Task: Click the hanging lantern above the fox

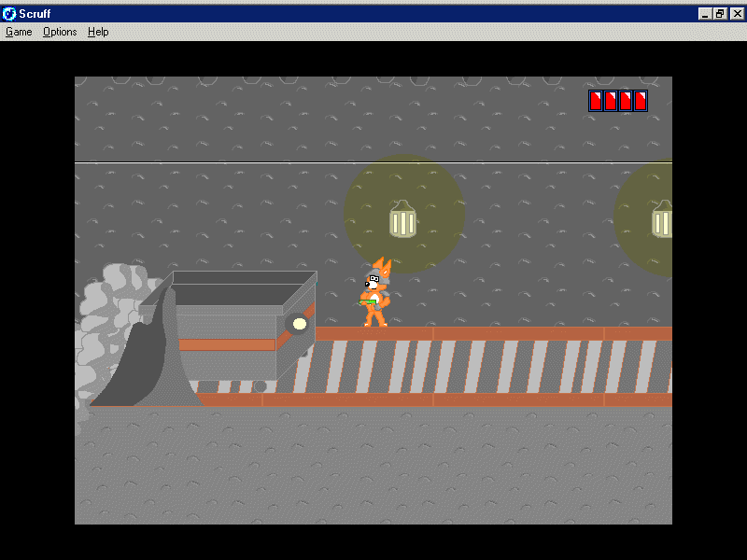Action: point(402,220)
